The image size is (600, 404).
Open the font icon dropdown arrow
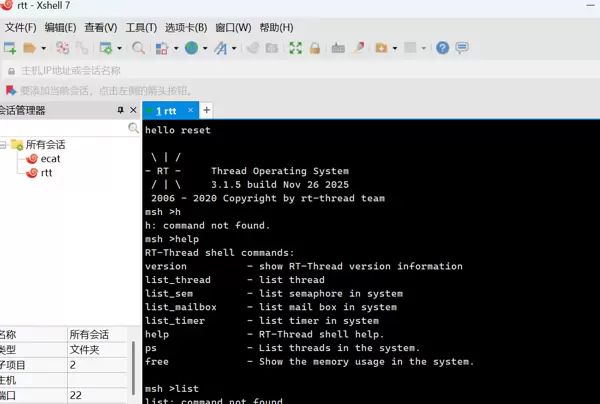[x=233, y=48]
